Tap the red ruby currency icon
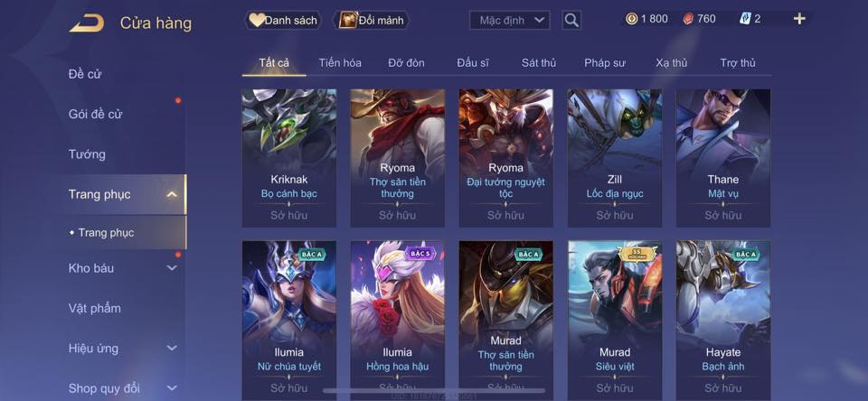This screenshot has width=868, height=401. pos(687,19)
